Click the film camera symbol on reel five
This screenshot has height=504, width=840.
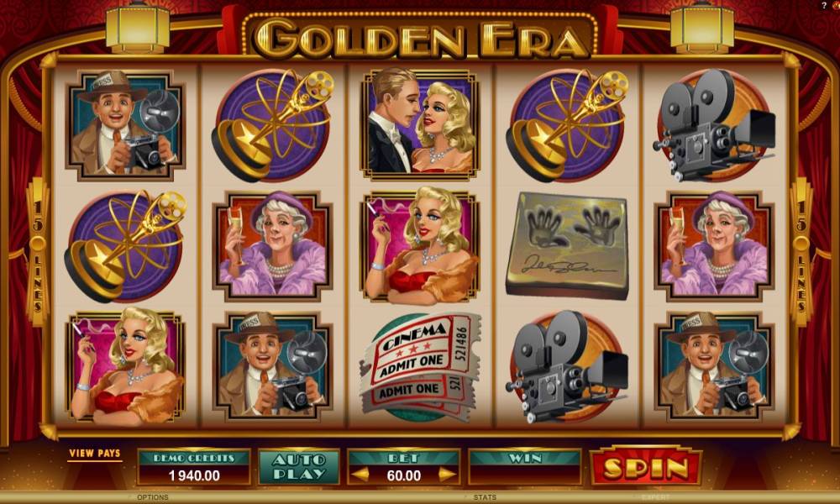pos(714,125)
